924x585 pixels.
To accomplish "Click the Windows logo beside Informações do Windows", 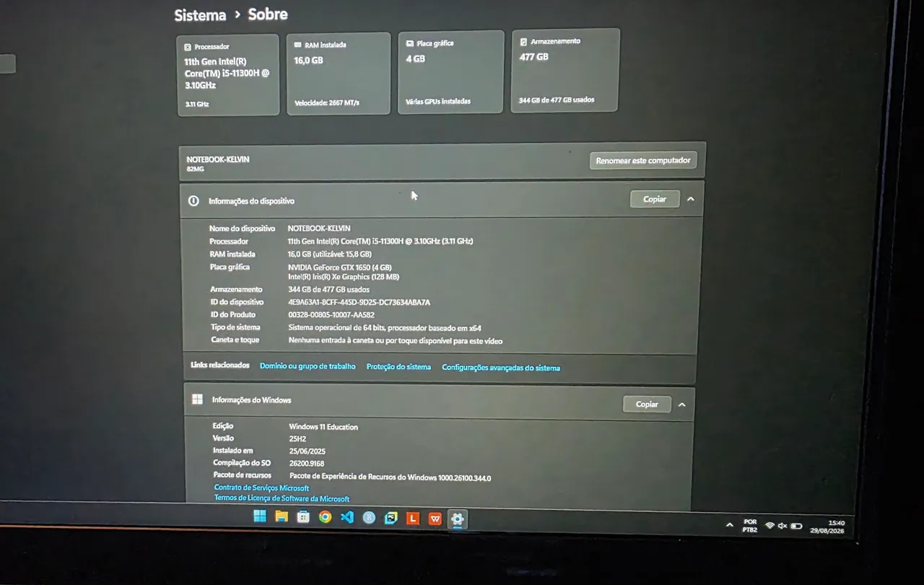I will 197,399.
